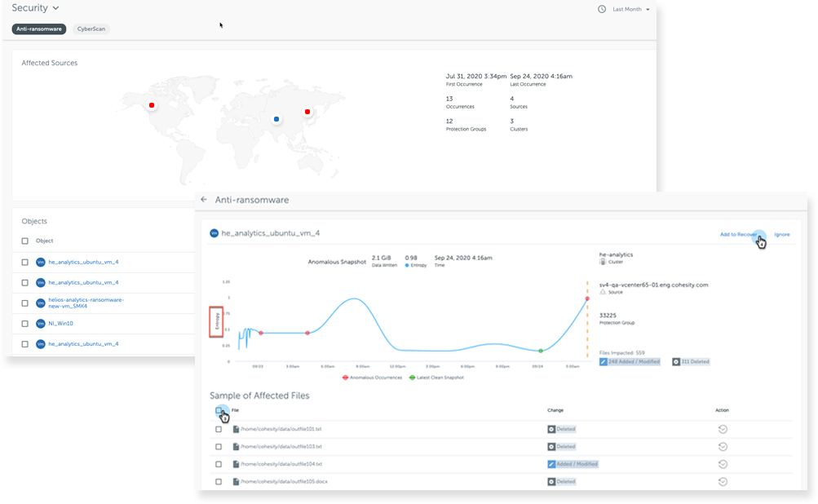Click the VM icon next to NI_Win10
The height and width of the screenshot is (504, 818).
click(x=40, y=323)
